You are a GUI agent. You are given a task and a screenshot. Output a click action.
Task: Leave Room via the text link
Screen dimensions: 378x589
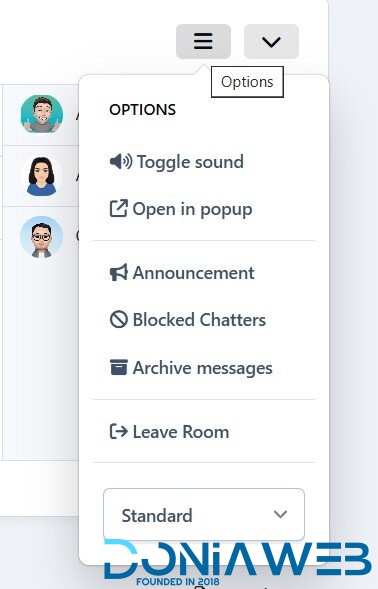click(x=181, y=432)
